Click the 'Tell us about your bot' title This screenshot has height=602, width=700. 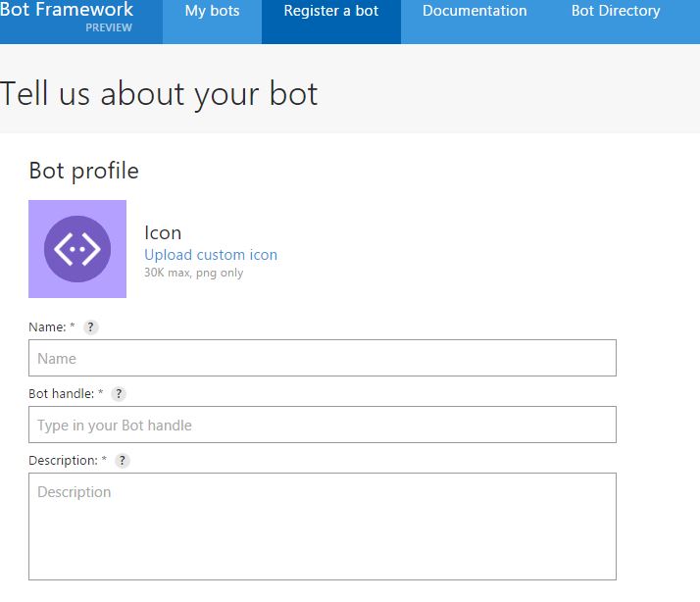pyautogui.click(x=159, y=94)
